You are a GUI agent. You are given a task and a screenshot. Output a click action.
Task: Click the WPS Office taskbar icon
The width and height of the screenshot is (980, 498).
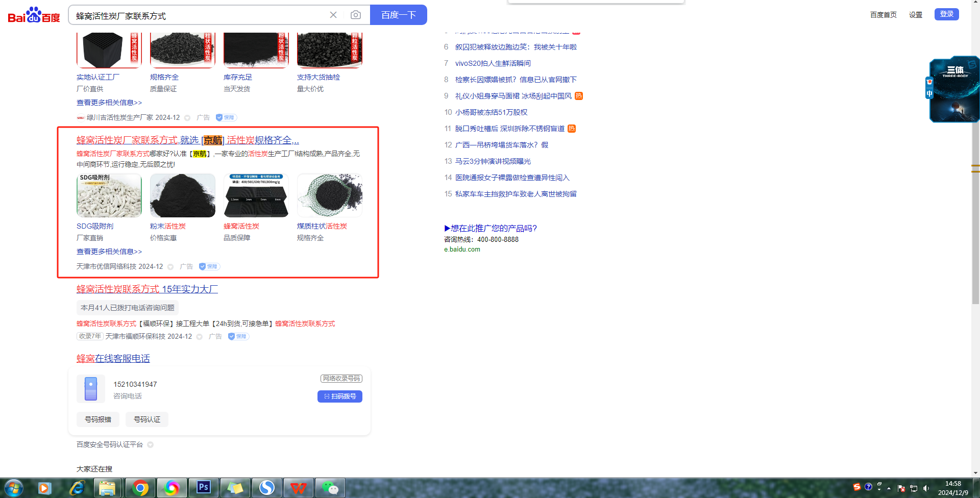pos(299,488)
